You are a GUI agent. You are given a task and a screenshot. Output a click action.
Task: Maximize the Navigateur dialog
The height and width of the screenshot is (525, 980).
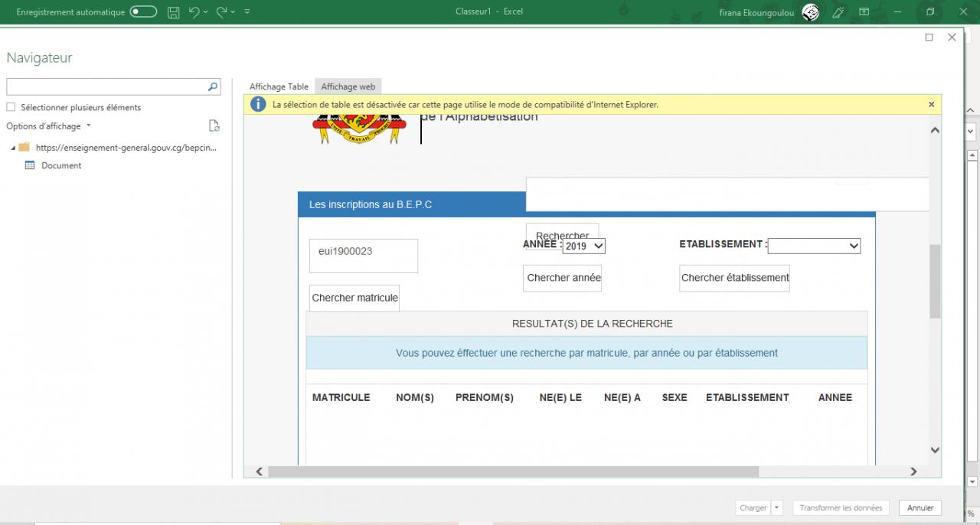point(929,37)
